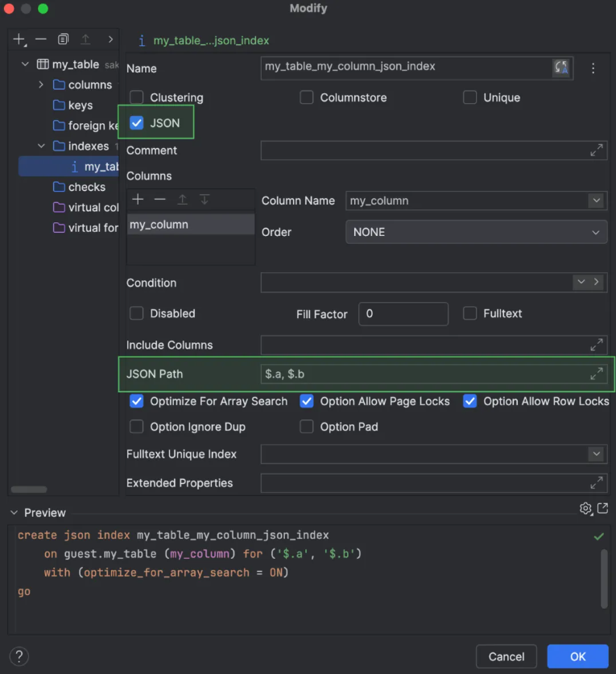Click the remove object minus icon in tree toolbar
Image resolution: width=616 pixels, height=674 pixels.
click(x=41, y=39)
